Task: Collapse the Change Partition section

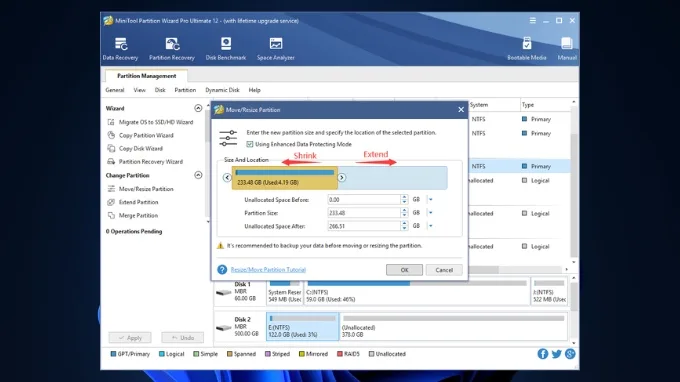Action: click(x=198, y=175)
